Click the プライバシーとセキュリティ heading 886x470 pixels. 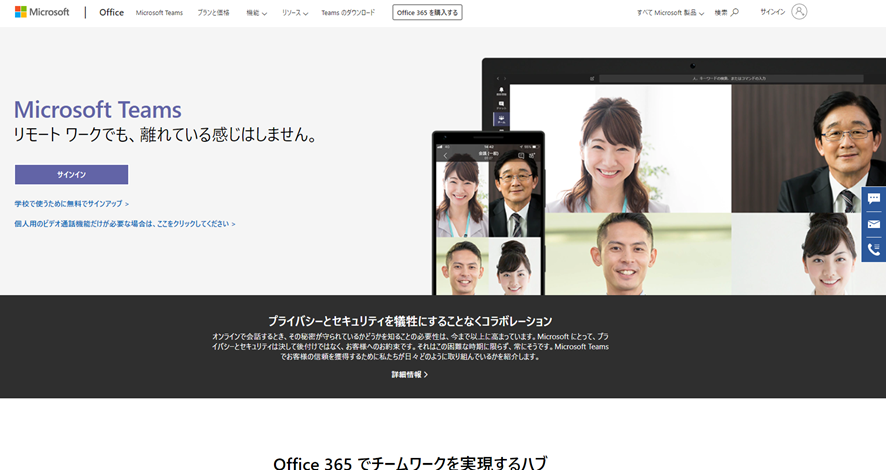click(410, 321)
